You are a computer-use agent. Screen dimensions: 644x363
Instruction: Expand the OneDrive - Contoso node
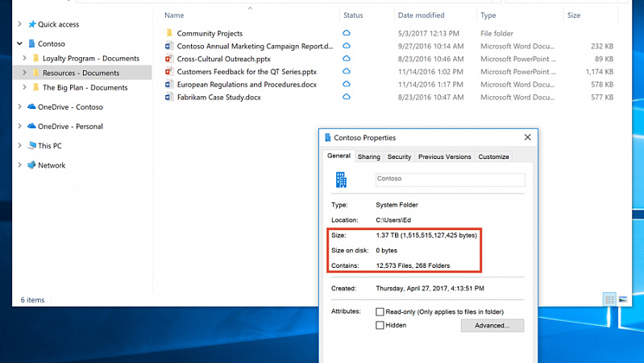click(x=19, y=106)
